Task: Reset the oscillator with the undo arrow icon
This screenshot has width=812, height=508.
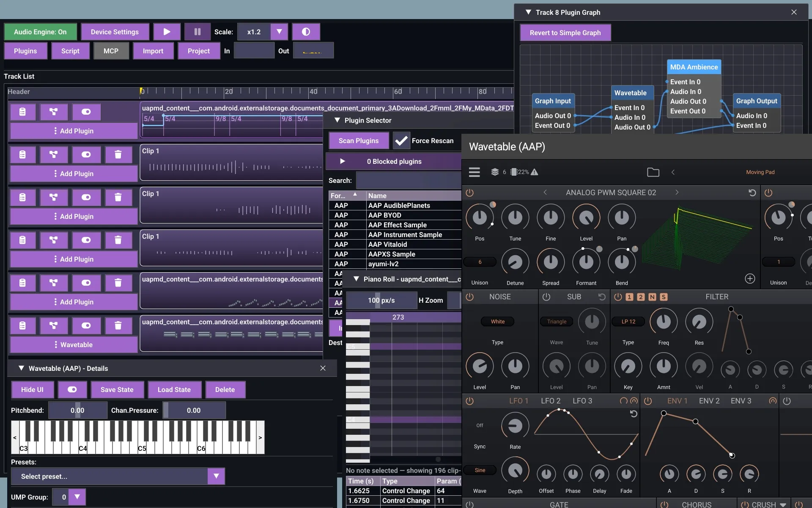Action: click(x=752, y=193)
